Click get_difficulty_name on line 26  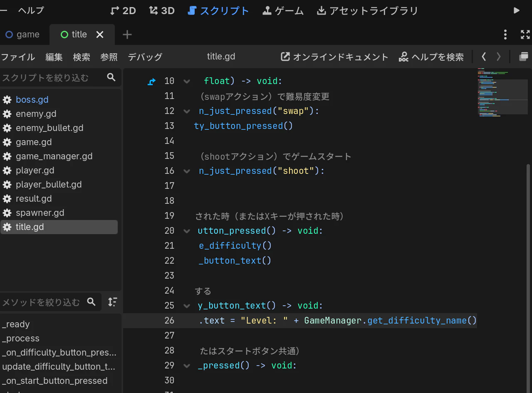pyautogui.click(x=417, y=321)
